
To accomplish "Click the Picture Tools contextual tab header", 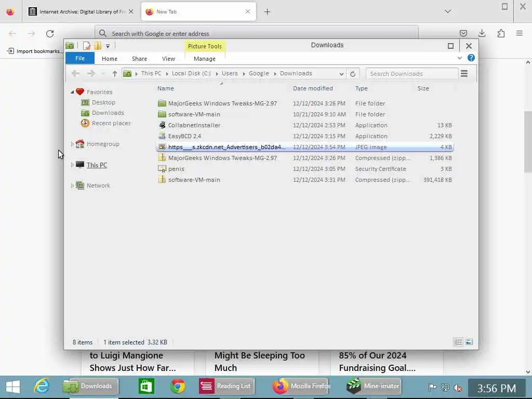I will point(205,46).
